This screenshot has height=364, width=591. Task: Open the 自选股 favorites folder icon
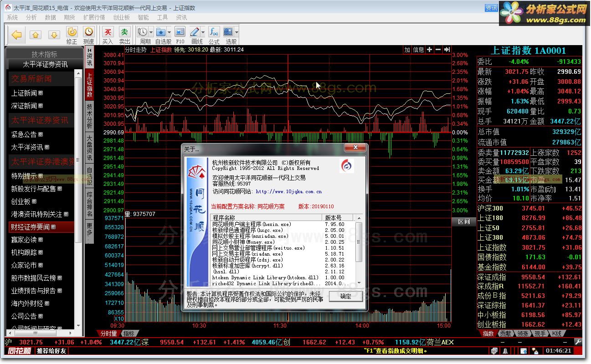[x=161, y=32]
